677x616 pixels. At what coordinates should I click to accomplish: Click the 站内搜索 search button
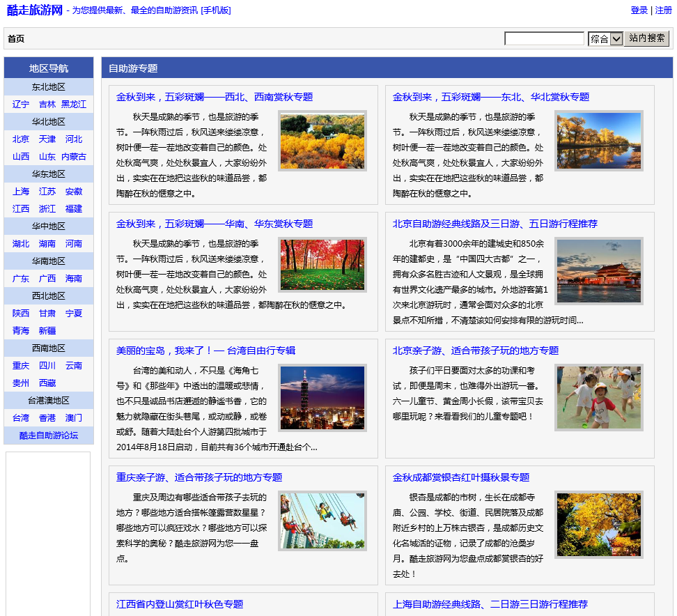tap(646, 38)
